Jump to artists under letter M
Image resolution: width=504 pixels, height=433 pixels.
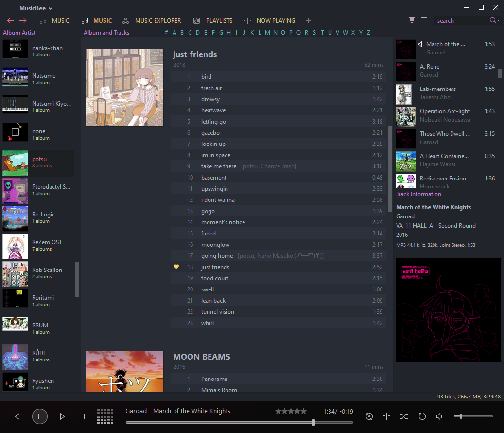(x=267, y=33)
